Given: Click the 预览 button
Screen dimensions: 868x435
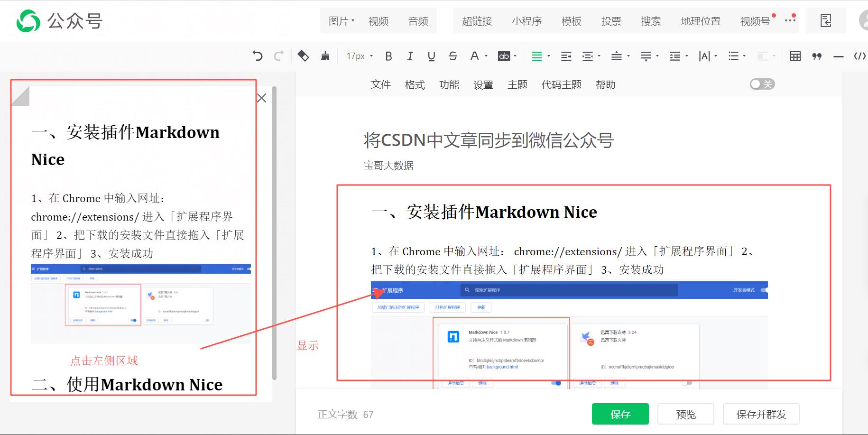Looking at the screenshot, I should pos(685,414).
